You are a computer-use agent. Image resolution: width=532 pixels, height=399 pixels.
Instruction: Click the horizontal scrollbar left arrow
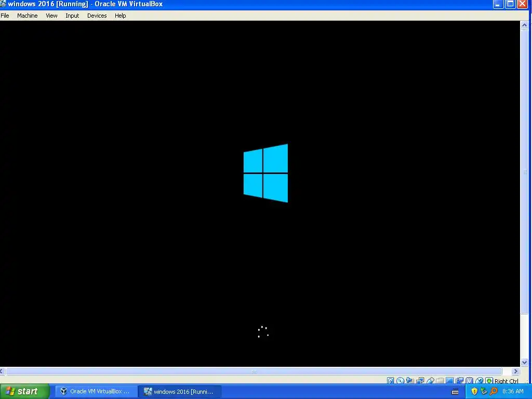tap(2, 371)
